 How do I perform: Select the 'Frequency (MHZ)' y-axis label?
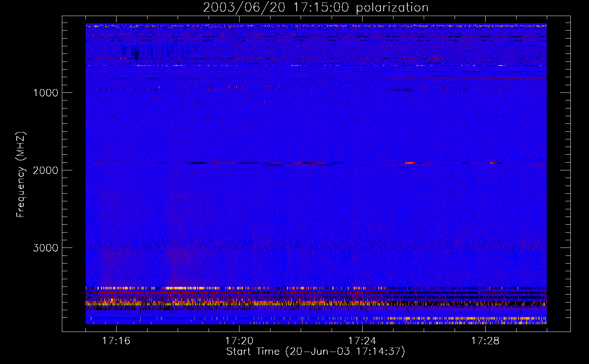(x=21, y=174)
